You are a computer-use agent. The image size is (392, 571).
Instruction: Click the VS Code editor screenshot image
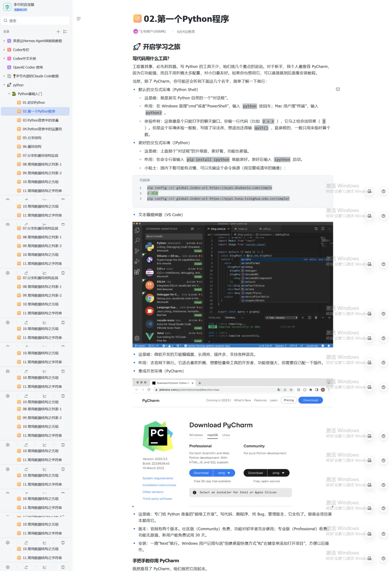pyautogui.click(x=233, y=285)
